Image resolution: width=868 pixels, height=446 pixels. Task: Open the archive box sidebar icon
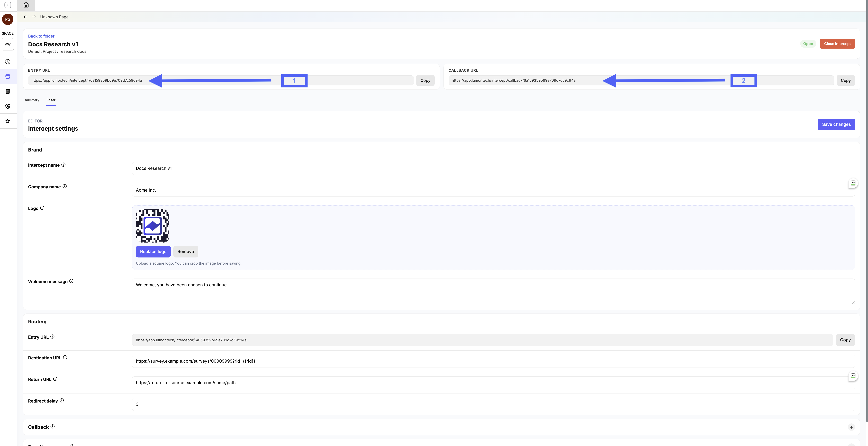coord(8,77)
